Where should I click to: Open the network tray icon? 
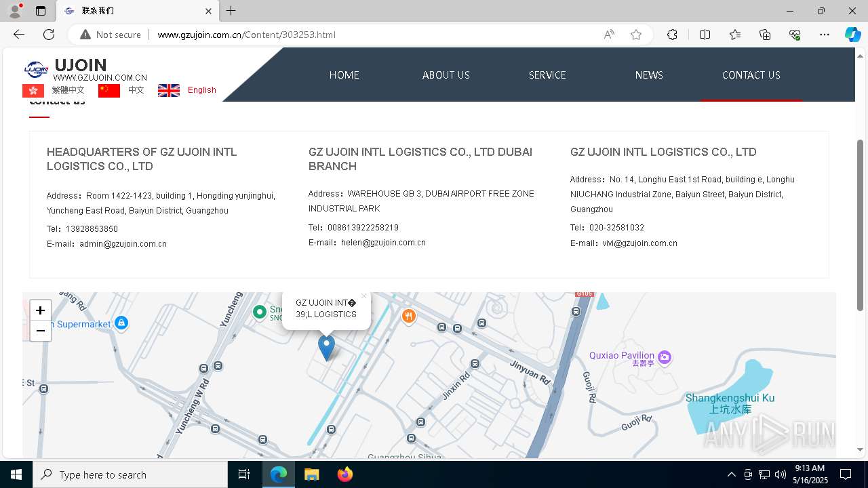[764, 474]
